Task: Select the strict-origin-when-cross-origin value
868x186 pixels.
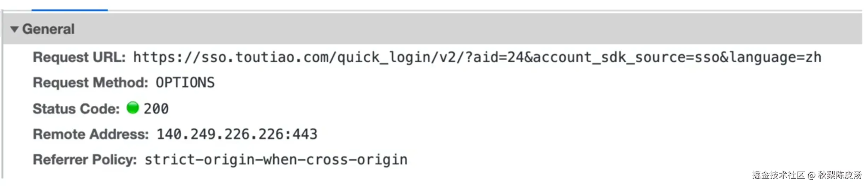Action: point(276,160)
